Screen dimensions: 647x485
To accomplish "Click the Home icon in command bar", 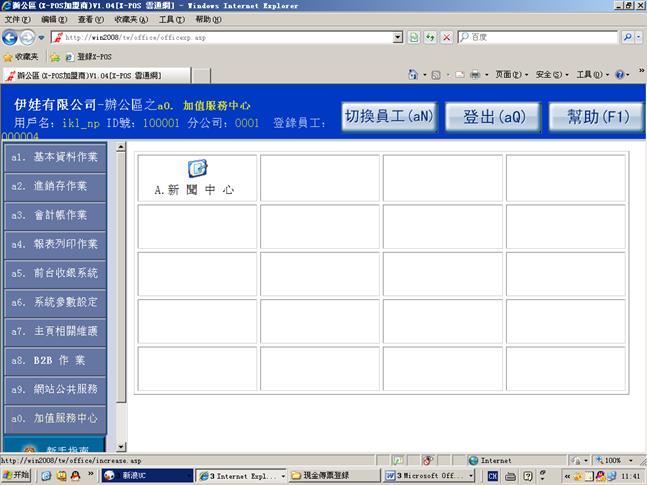I will (414, 75).
